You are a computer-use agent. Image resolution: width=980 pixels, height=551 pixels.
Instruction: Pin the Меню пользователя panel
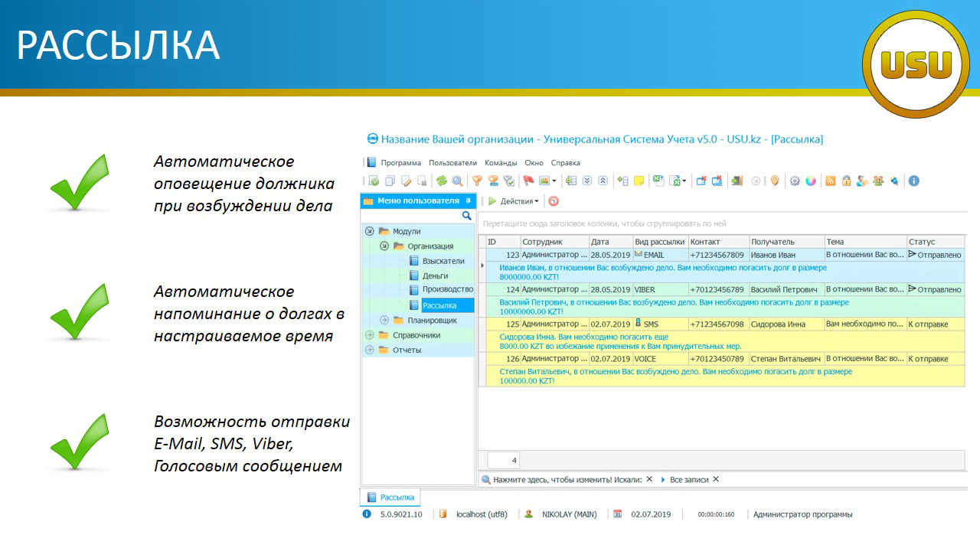[468, 201]
